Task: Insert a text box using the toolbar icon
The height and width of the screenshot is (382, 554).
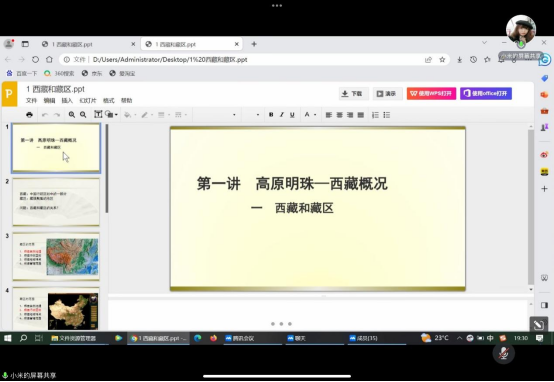Action: click(x=98, y=114)
